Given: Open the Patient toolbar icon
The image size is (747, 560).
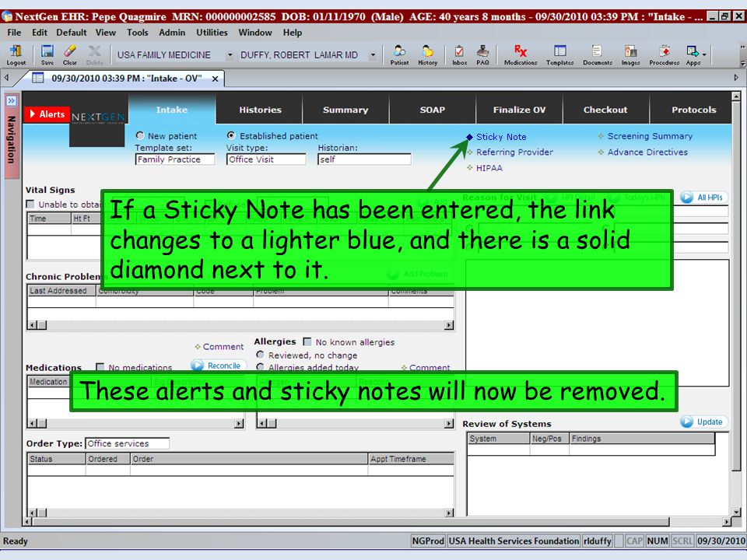Looking at the screenshot, I should pyautogui.click(x=399, y=54).
